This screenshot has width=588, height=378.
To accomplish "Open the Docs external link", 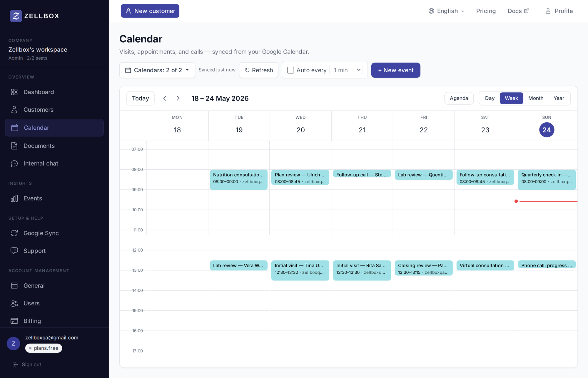I will tap(518, 11).
